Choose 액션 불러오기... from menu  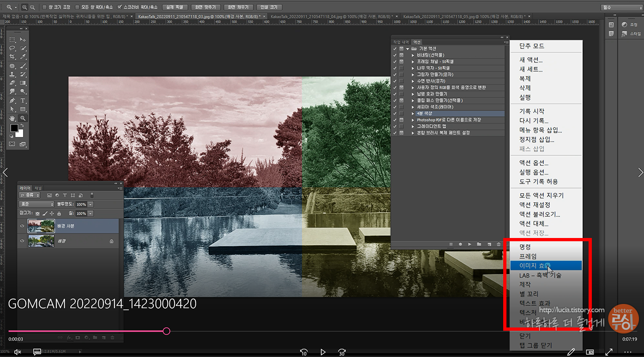(540, 214)
